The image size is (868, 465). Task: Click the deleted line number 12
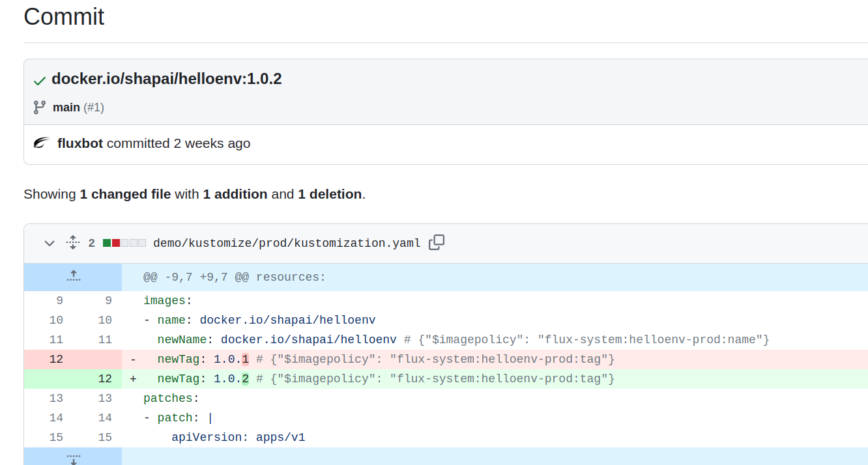(56, 359)
